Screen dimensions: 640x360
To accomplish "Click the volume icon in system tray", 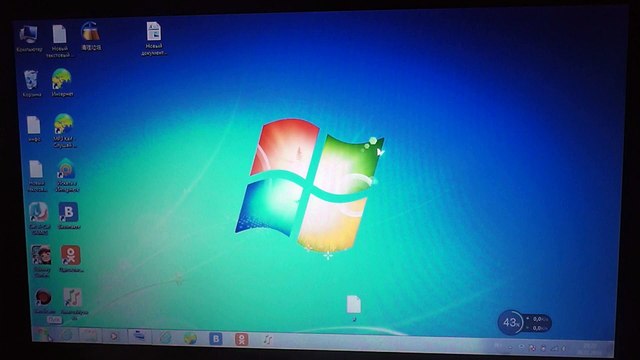I will tap(564, 348).
